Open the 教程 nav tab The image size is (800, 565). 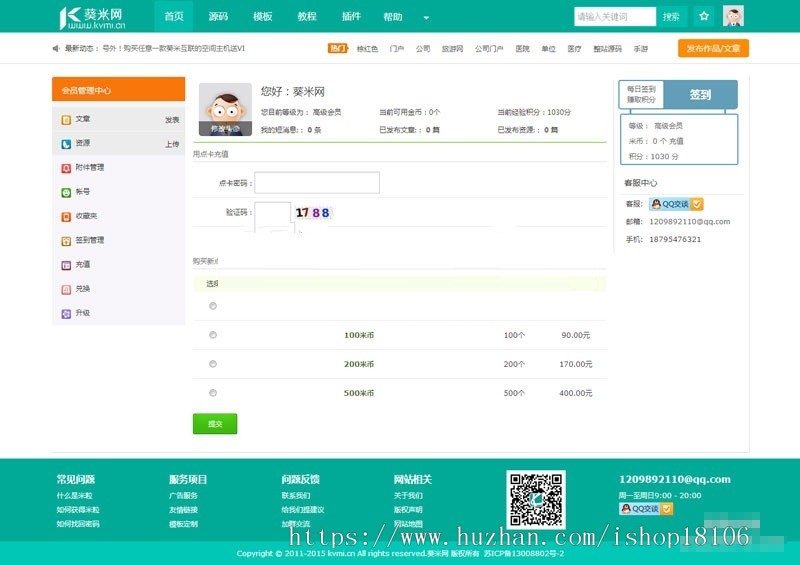coord(307,16)
